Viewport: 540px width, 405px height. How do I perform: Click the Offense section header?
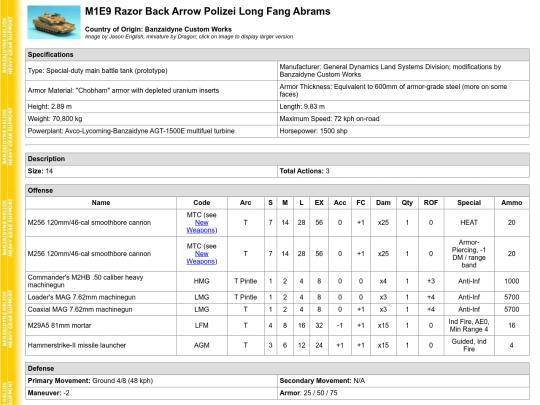[277, 190]
